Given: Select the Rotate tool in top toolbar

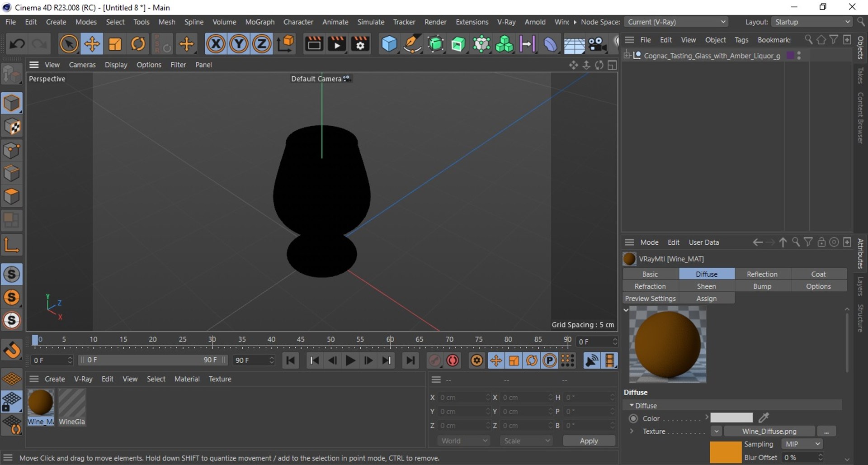Looking at the screenshot, I should pos(138,44).
